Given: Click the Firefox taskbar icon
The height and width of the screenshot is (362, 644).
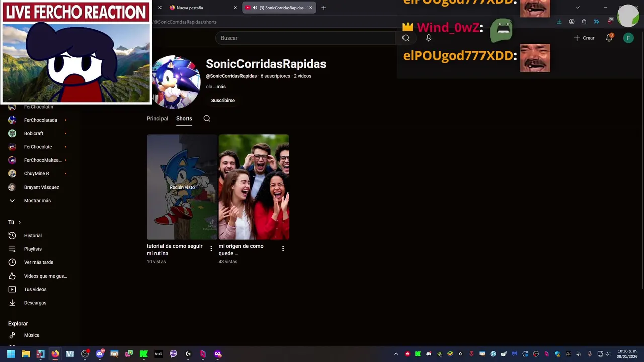Looking at the screenshot, I should [x=55, y=354].
